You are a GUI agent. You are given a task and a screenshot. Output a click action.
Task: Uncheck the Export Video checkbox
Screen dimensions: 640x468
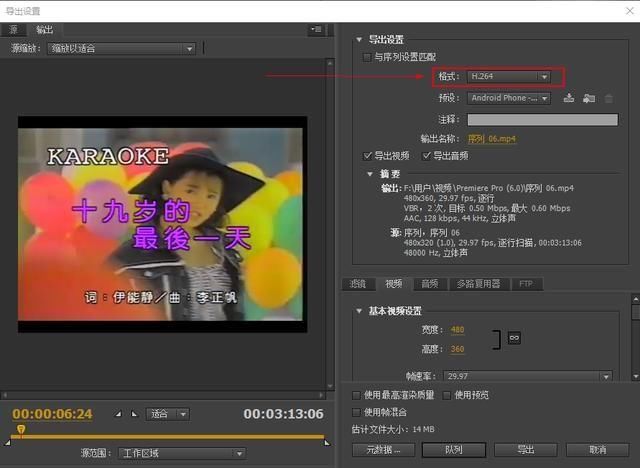click(367, 155)
